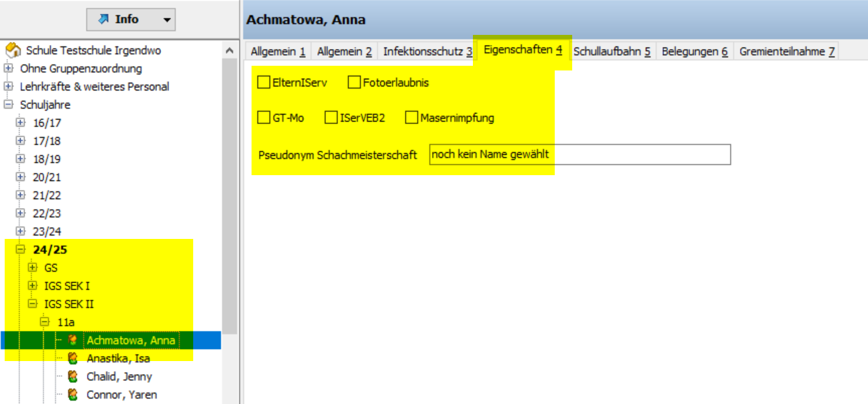Click the tree scrollbar up arrow
Screen dimensions: 868x404
point(229,51)
